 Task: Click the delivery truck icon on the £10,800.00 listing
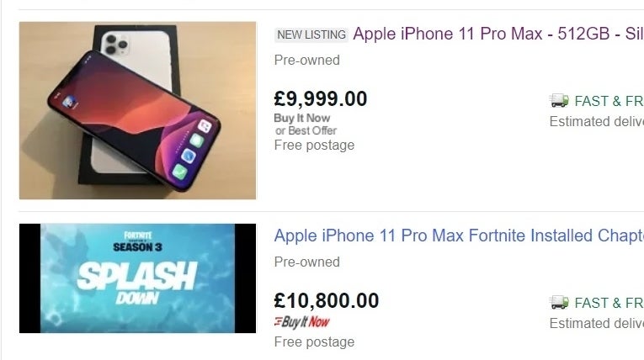click(x=559, y=303)
